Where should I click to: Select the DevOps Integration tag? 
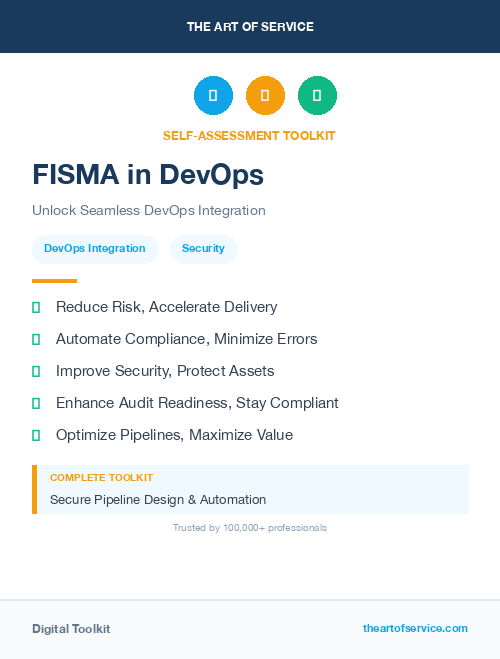pos(95,249)
